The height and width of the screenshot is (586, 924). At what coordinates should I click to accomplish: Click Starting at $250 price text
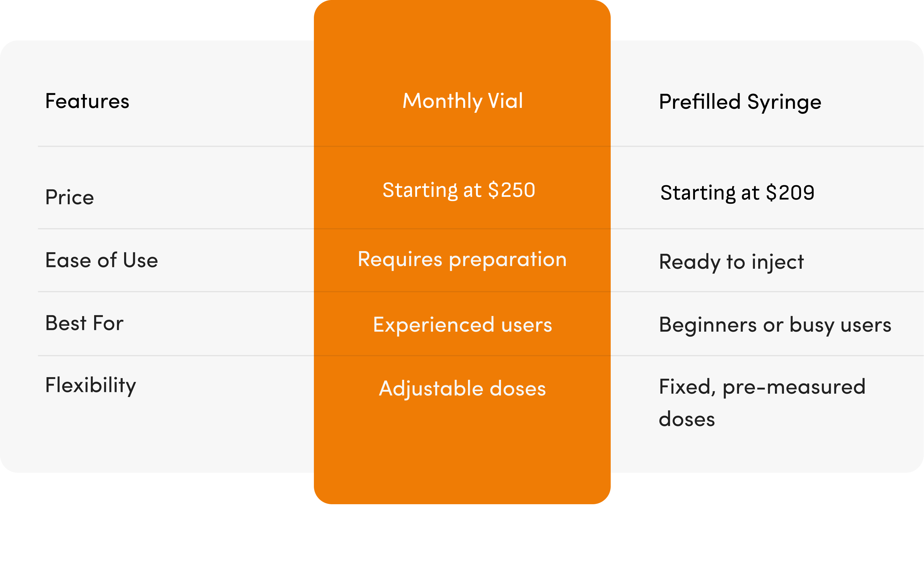click(x=459, y=190)
